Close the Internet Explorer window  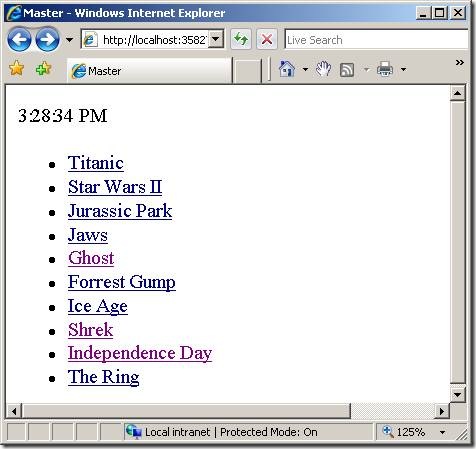[458, 13]
